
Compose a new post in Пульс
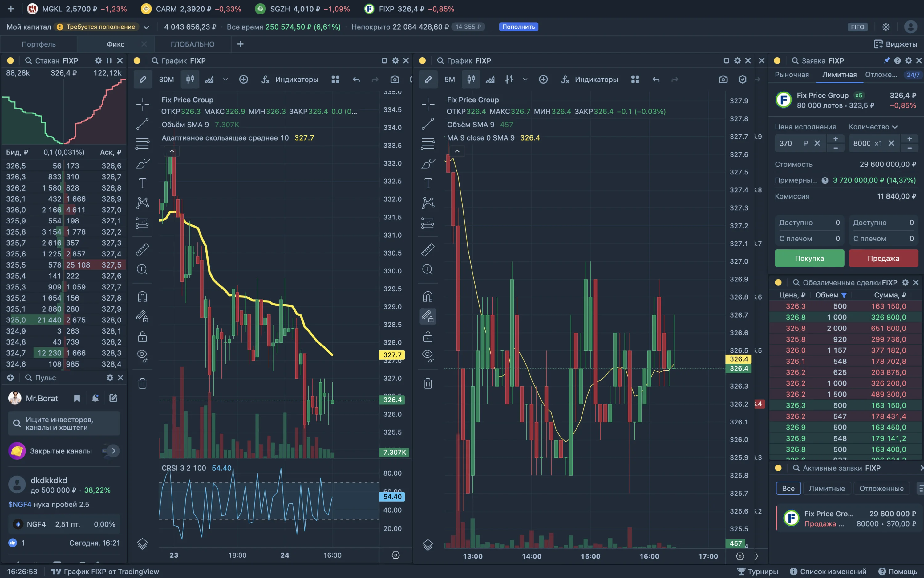point(113,398)
